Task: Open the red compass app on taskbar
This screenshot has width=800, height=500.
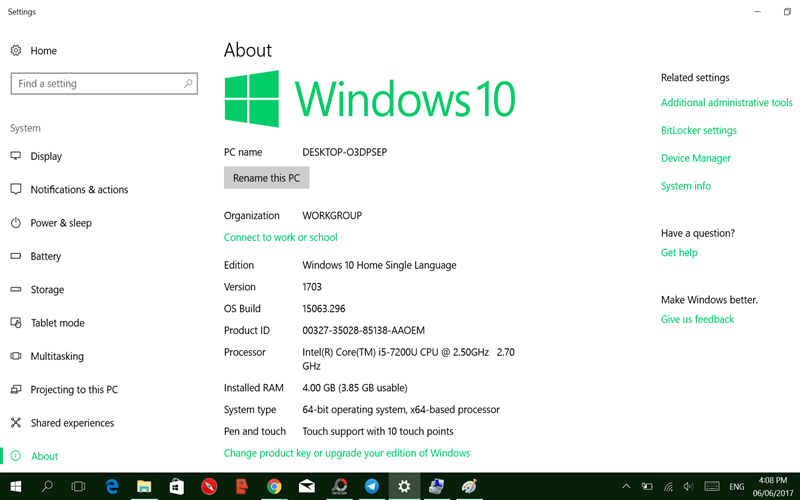Action: [209, 486]
